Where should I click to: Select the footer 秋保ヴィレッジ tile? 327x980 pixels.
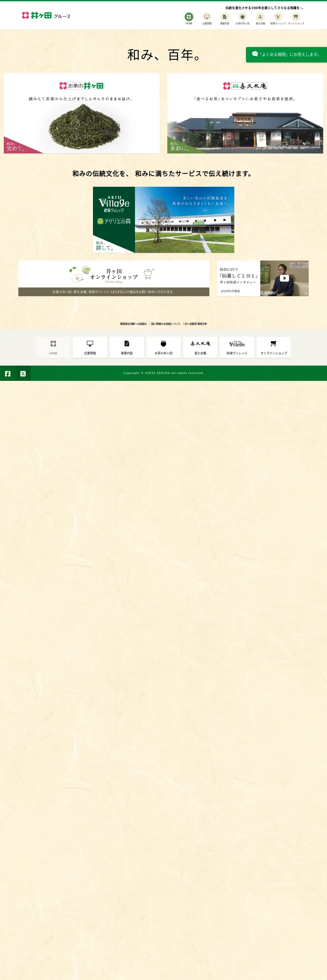(x=237, y=347)
